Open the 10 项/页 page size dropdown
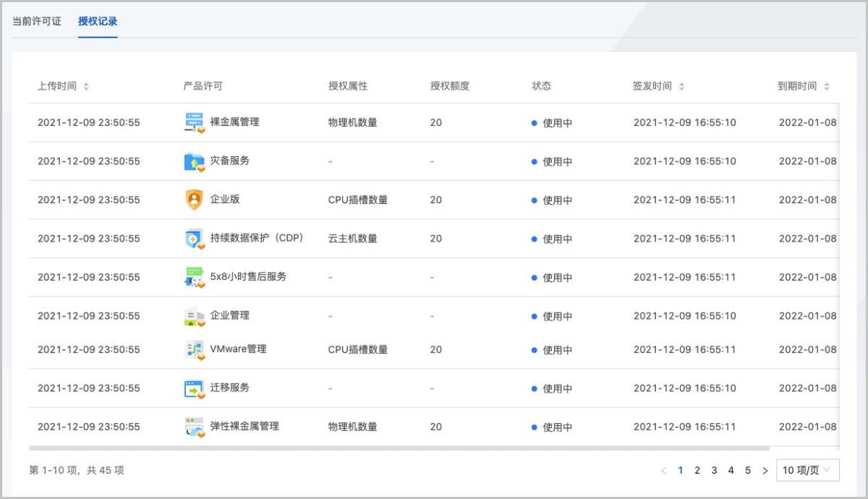868x499 pixels. (x=807, y=470)
